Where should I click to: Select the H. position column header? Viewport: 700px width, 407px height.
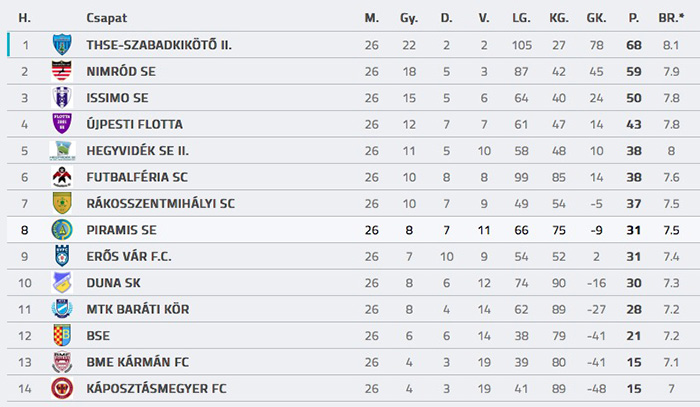[25, 18]
